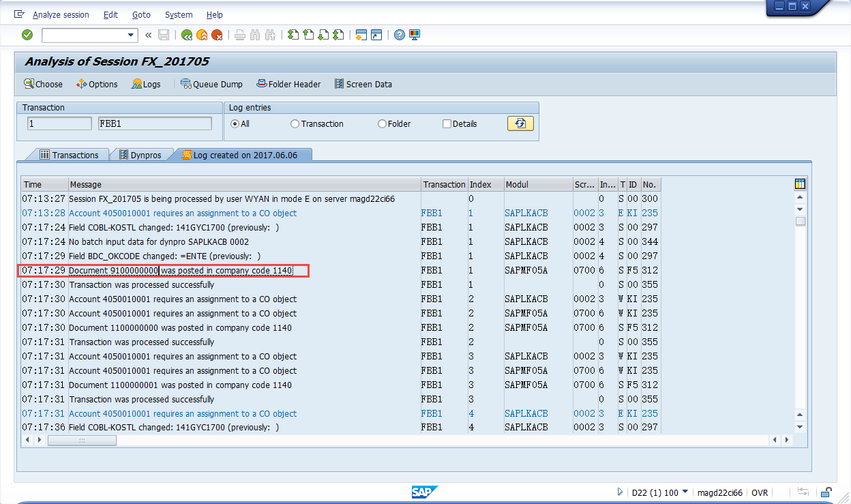Select the Transaction radio button
The height and width of the screenshot is (504, 851).
pos(295,123)
